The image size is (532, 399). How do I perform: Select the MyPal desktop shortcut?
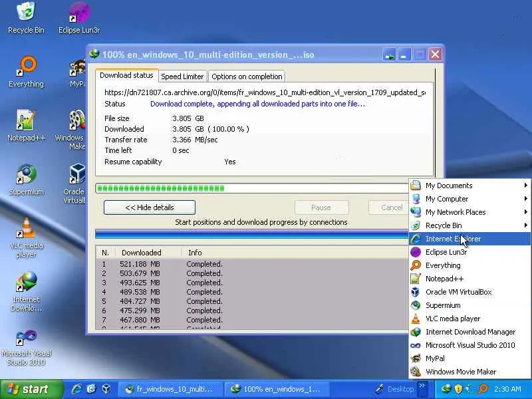[77, 73]
